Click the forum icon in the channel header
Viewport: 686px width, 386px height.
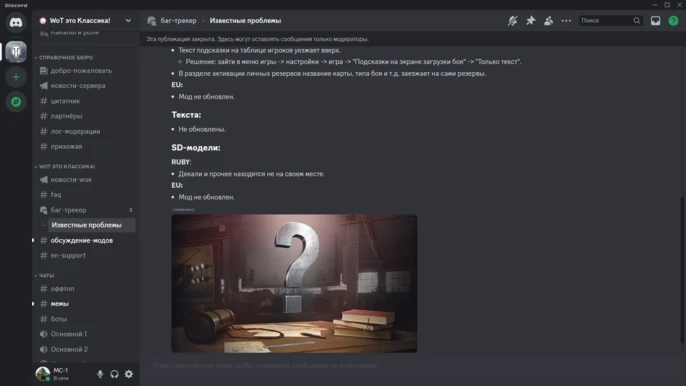152,21
